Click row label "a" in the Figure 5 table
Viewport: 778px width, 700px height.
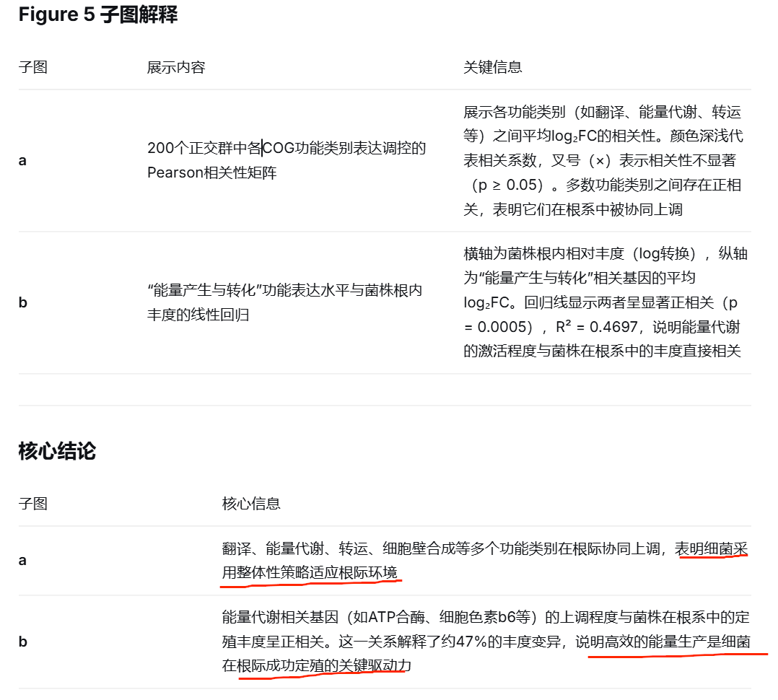pyautogui.click(x=22, y=161)
